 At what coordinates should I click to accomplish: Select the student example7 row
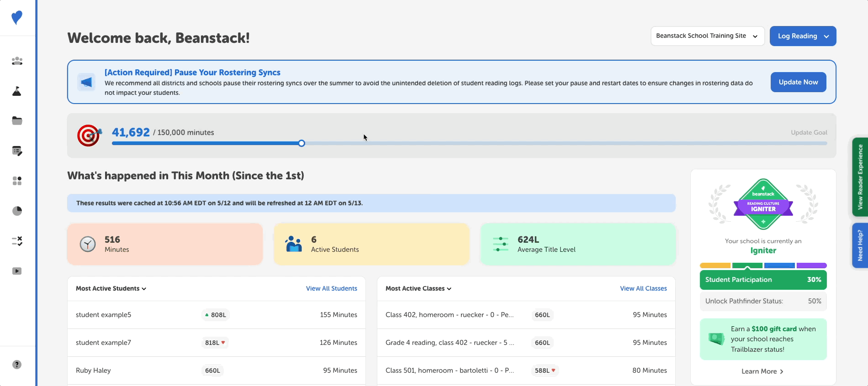coord(217,343)
